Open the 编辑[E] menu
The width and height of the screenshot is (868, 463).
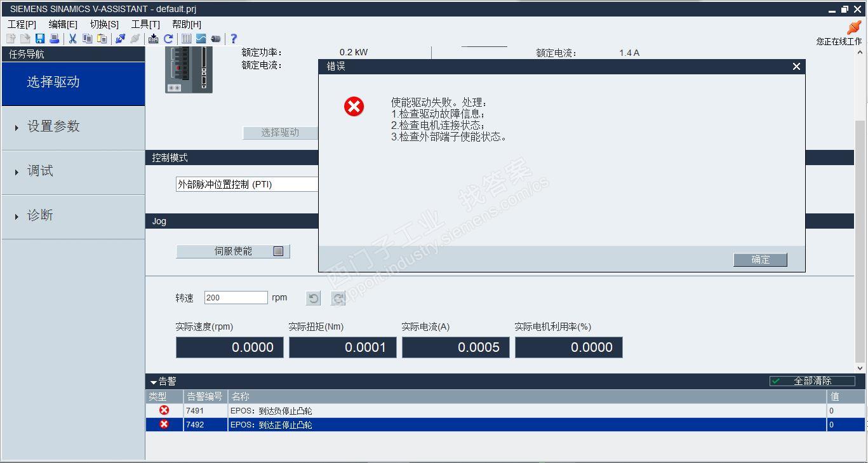[x=63, y=24]
